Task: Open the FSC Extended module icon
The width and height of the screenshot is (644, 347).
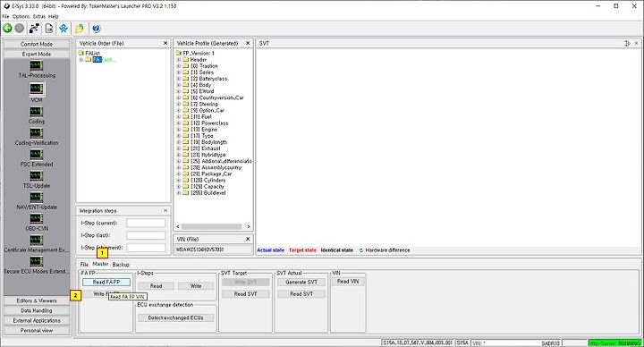Action: click(x=37, y=155)
